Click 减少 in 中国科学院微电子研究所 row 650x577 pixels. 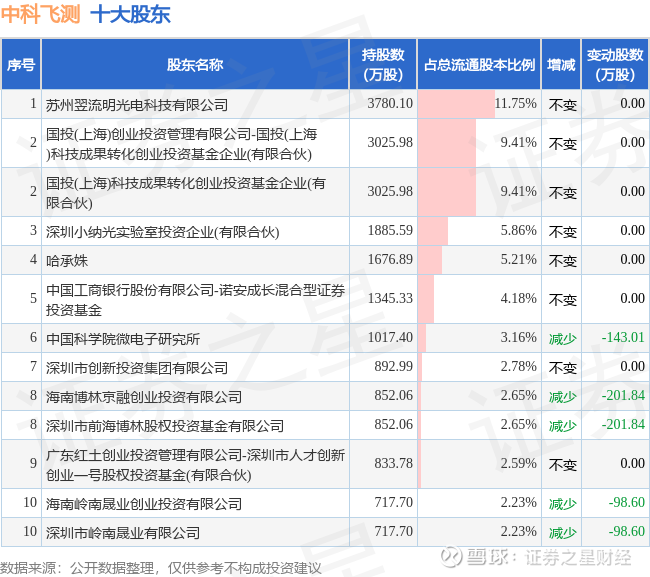coord(563,339)
